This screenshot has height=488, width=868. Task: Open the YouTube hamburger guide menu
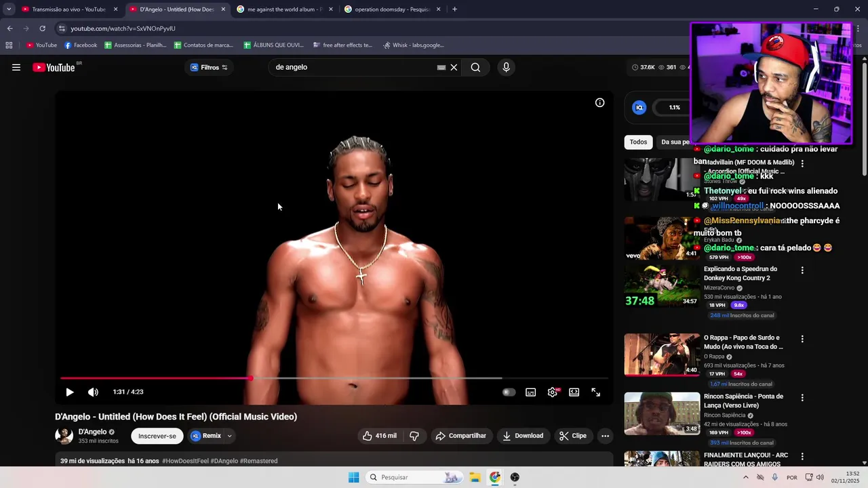[x=16, y=67]
